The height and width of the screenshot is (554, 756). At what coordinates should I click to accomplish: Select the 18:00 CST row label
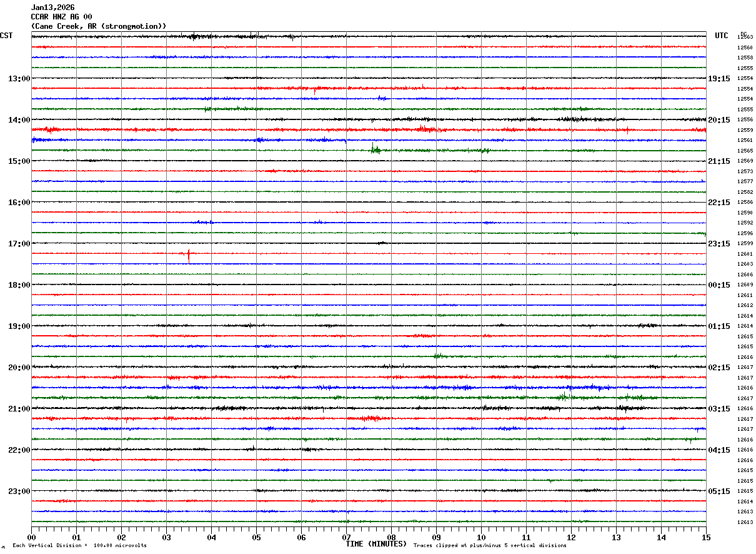19,285
